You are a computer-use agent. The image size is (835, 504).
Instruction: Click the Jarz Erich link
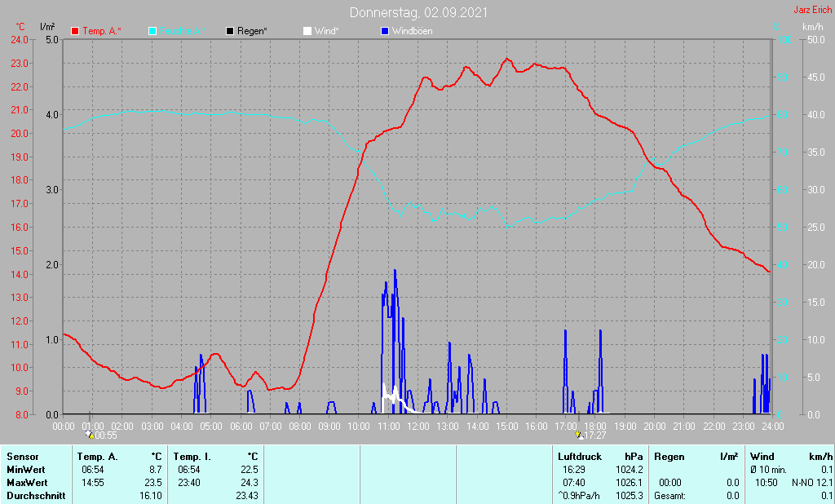pos(812,11)
